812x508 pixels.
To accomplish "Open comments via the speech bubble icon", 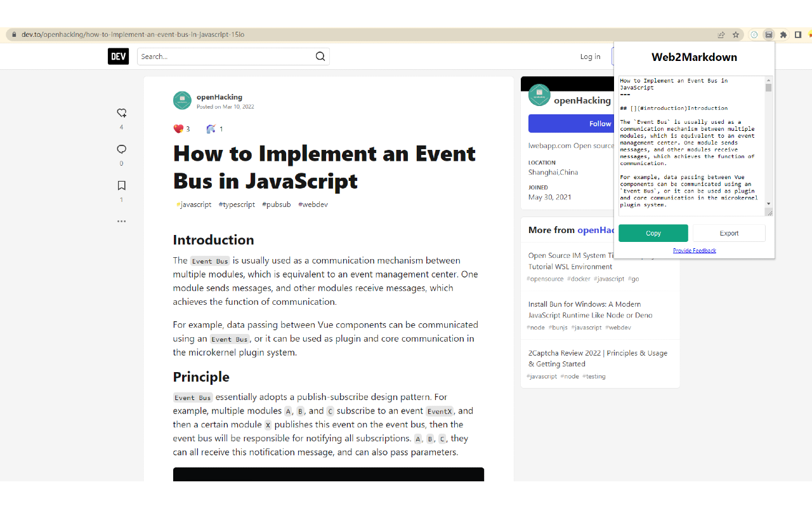I will pyautogui.click(x=121, y=149).
